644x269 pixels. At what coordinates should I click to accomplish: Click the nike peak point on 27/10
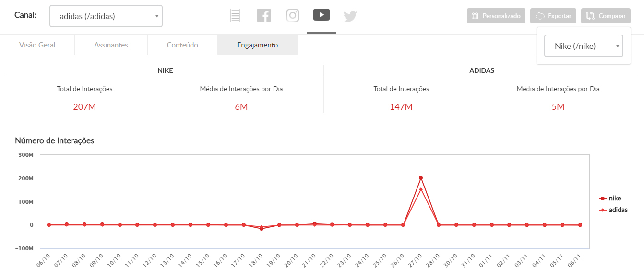421,178
